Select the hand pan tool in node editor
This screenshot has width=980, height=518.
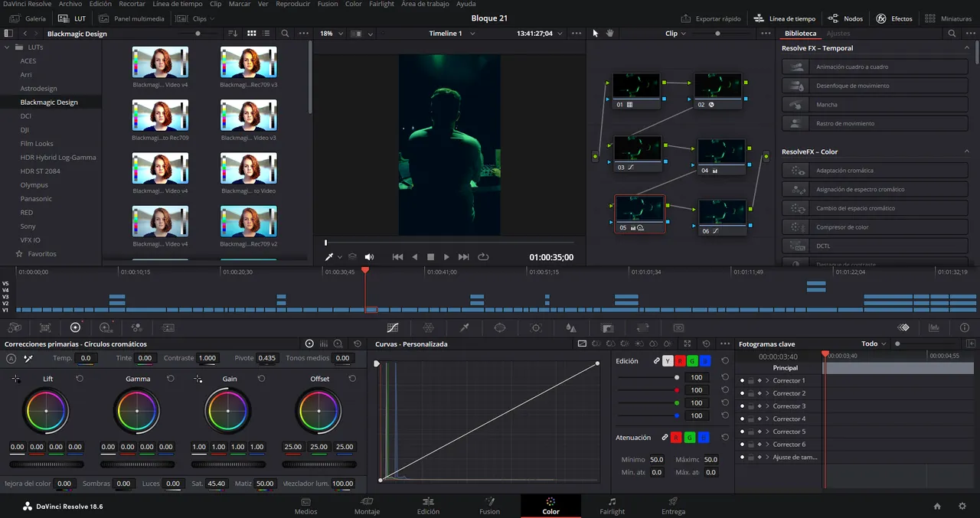click(x=610, y=34)
